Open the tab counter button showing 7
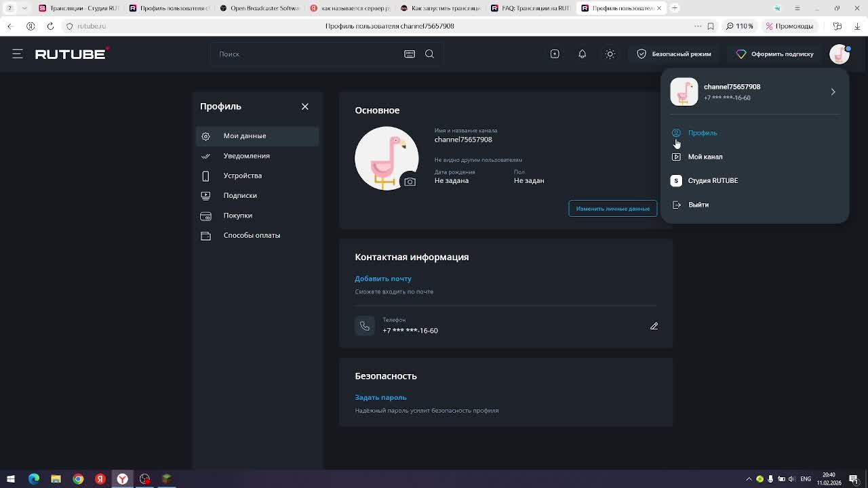Screen dimensions: 868x488 tap(9, 8)
